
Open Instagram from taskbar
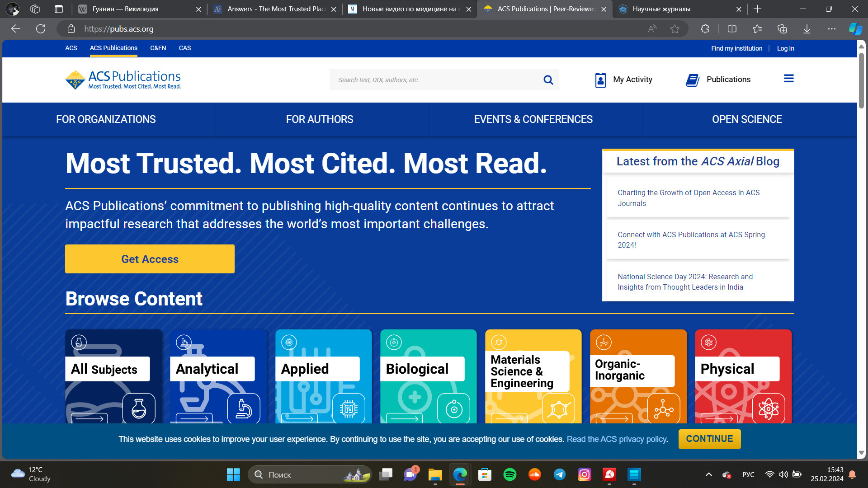click(585, 474)
